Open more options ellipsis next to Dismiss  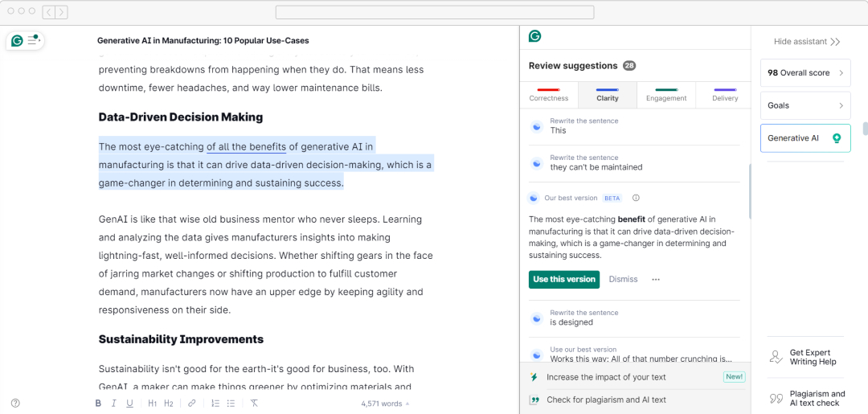tap(656, 280)
